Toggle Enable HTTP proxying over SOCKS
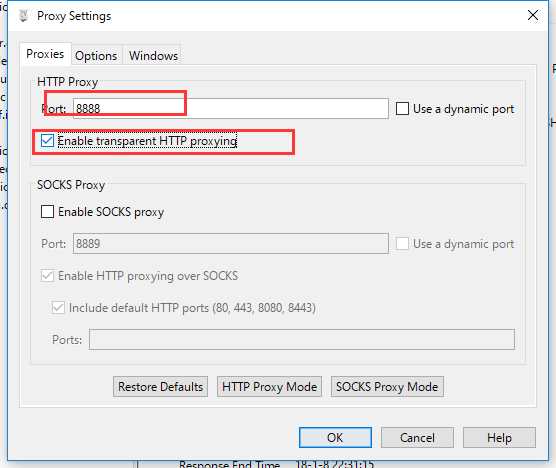This screenshot has height=468, width=556. (48, 275)
